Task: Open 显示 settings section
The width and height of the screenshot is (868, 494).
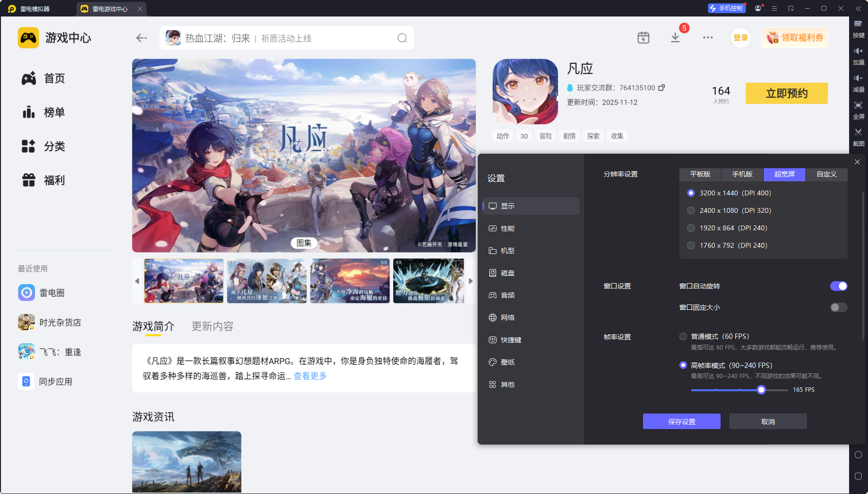Action: [x=531, y=206]
